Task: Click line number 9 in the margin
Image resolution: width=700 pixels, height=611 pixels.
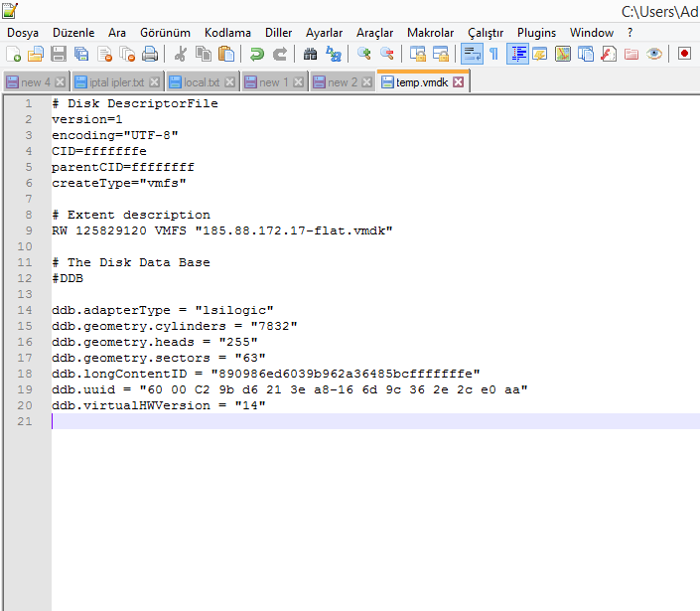Action: (30, 230)
